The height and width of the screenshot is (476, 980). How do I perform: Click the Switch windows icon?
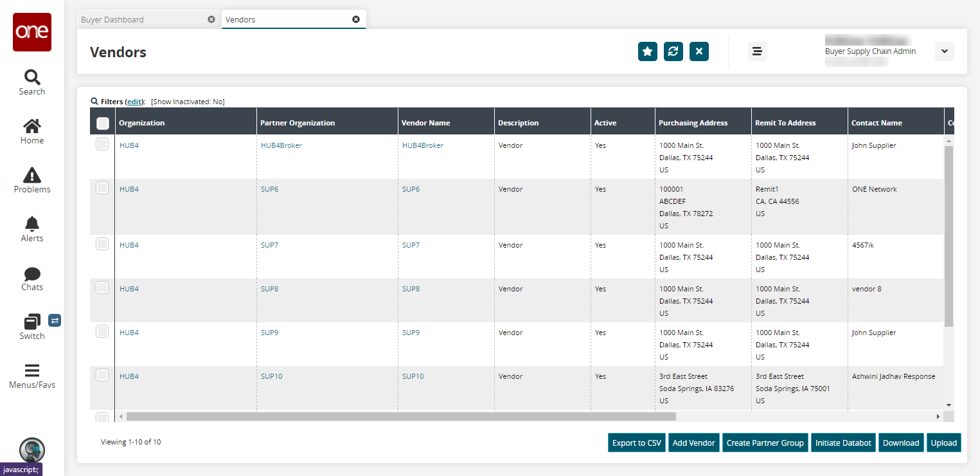31,322
